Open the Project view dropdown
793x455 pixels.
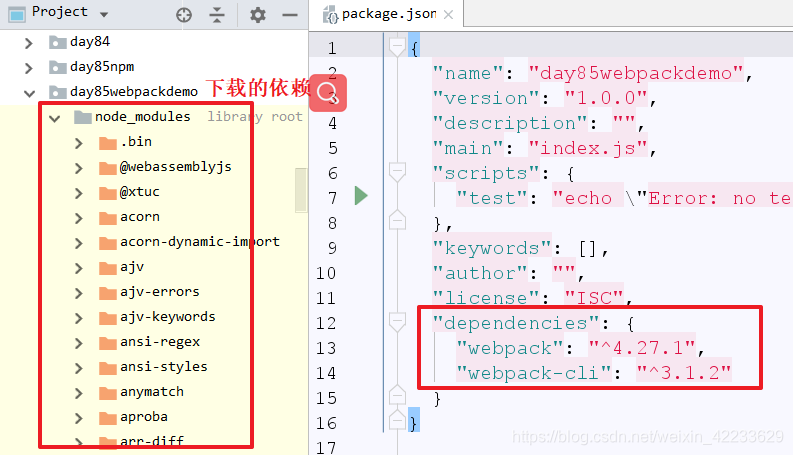point(104,15)
